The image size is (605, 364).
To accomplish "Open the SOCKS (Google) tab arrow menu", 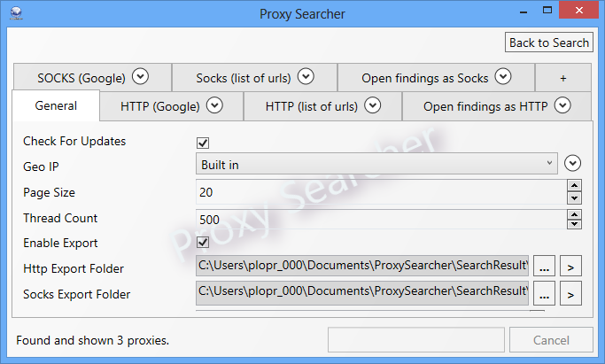I will [x=140, y=76].
